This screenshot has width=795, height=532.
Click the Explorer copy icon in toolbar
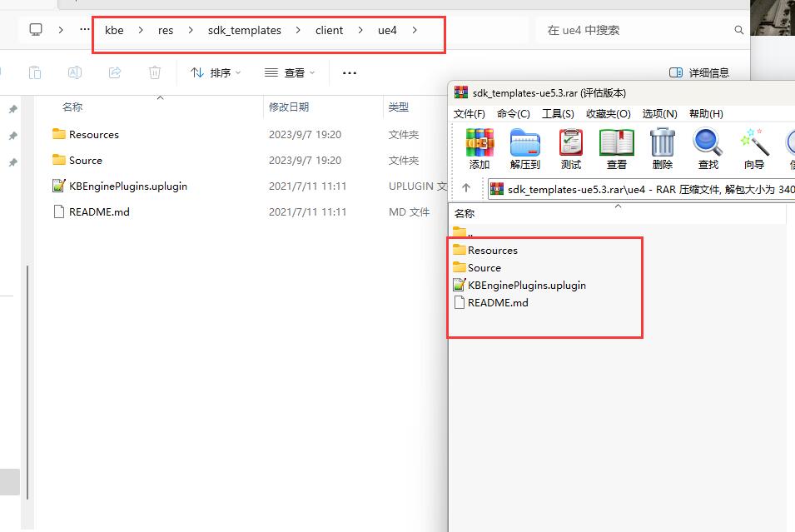pyautogui.click(x=35, y=72)
